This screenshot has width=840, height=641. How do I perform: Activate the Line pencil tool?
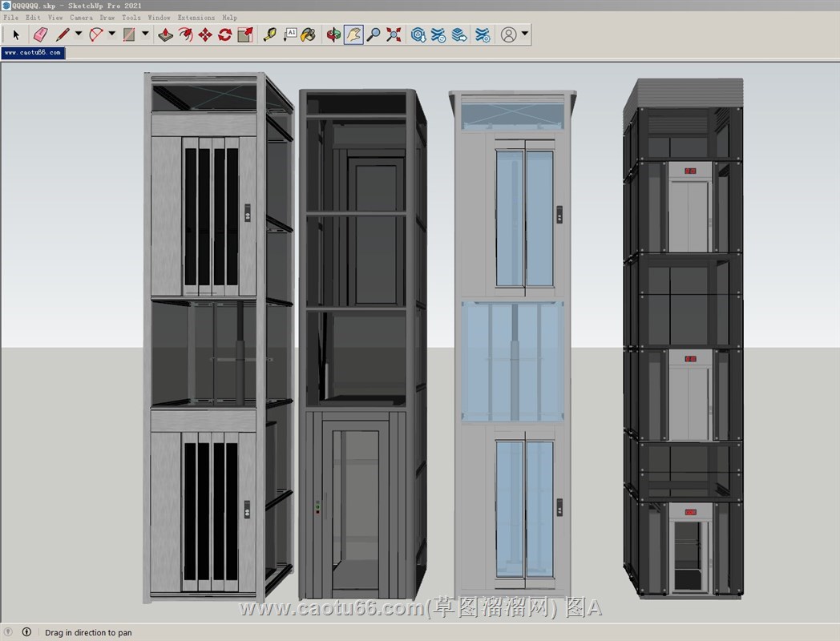point(63,34)
